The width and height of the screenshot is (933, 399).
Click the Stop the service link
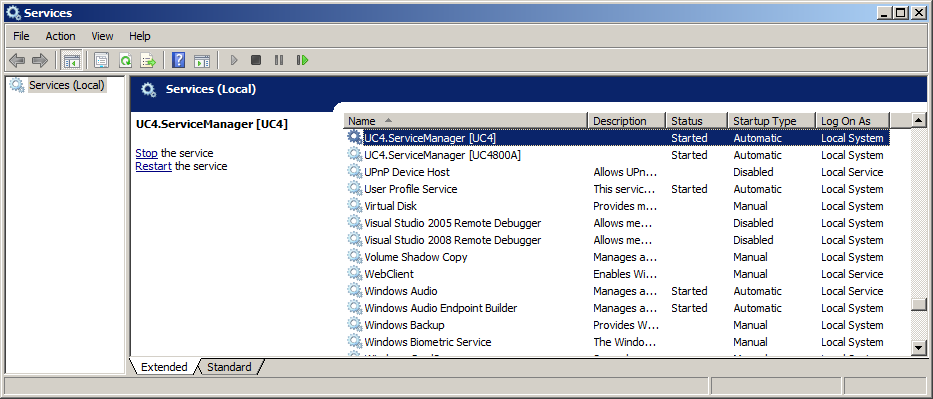tap(146, 153)
